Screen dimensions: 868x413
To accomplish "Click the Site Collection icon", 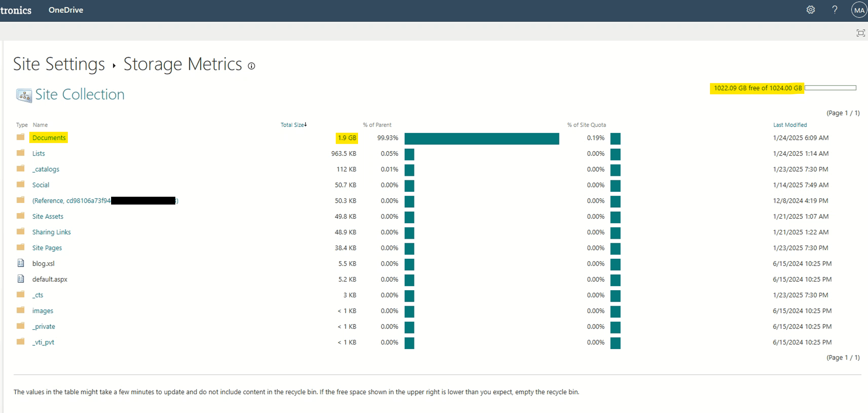I will (24, 95).
